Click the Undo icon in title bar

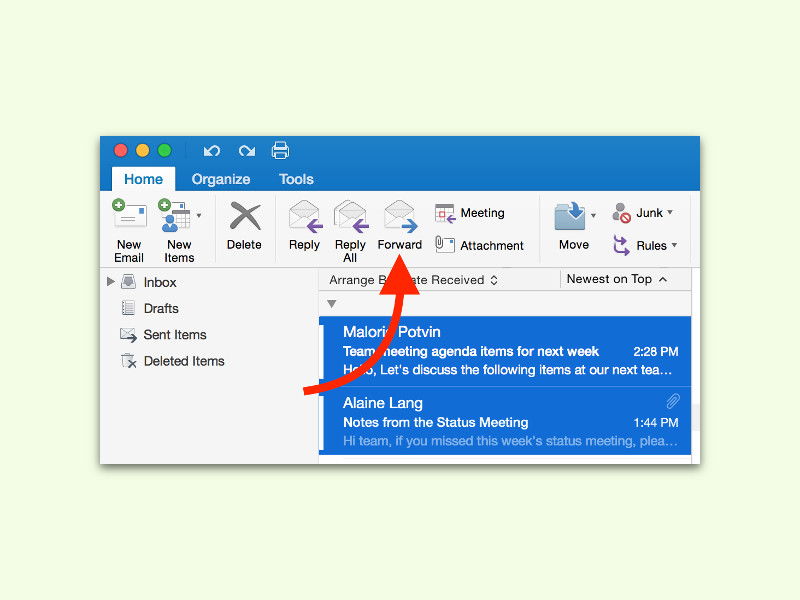coord(212,151)
